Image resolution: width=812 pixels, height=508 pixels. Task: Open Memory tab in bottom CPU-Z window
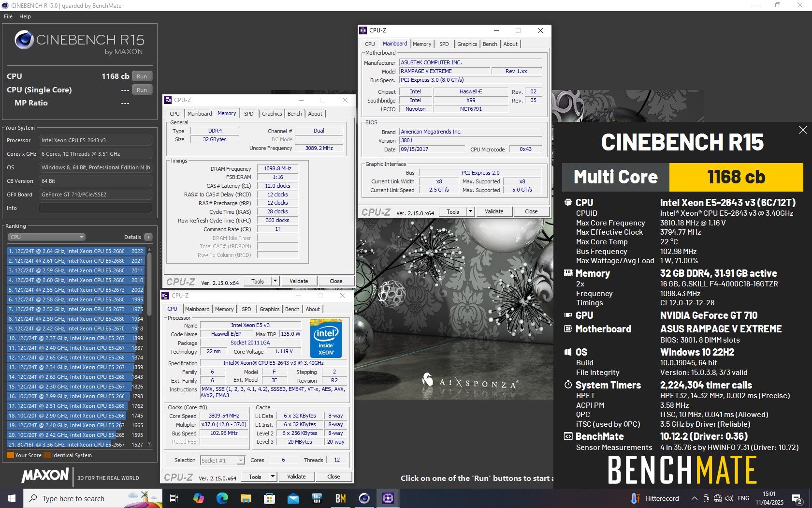(x=224, y=309)
